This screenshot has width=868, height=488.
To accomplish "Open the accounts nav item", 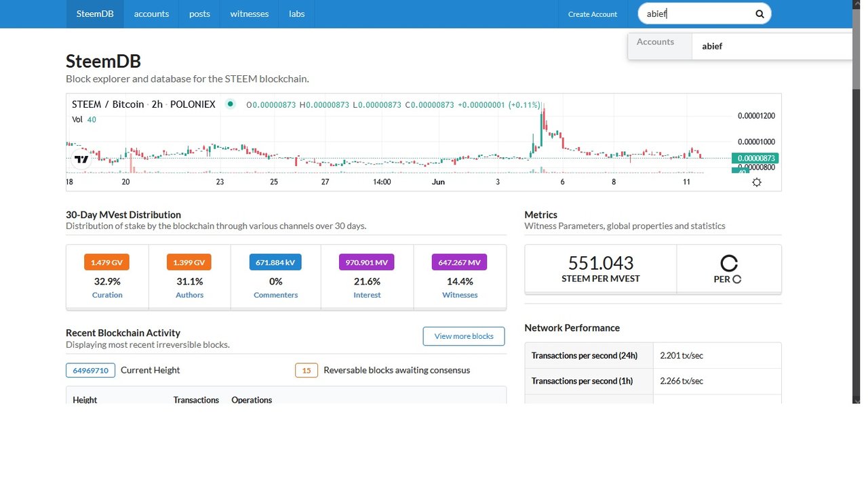I will (x=151, y=14).
